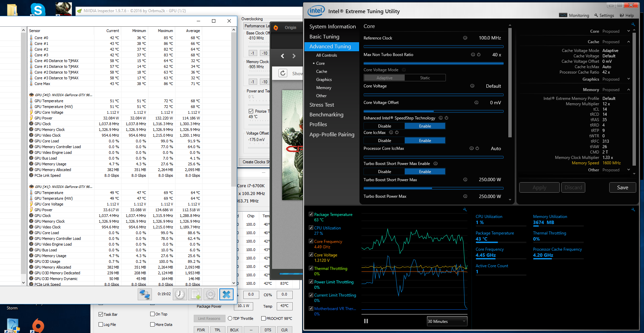Screen dimensions: 644x333
Task: Select Static core voltage mode
Action: [425, 78]
